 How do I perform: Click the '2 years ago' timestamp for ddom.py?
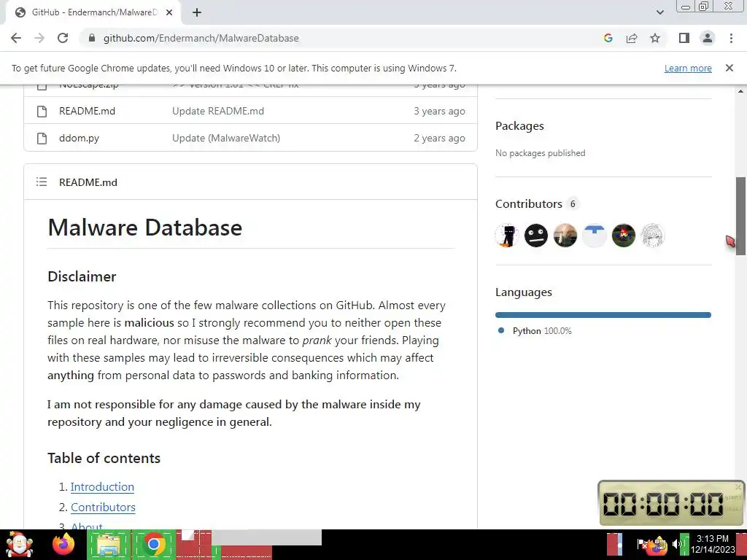(439, 138)
